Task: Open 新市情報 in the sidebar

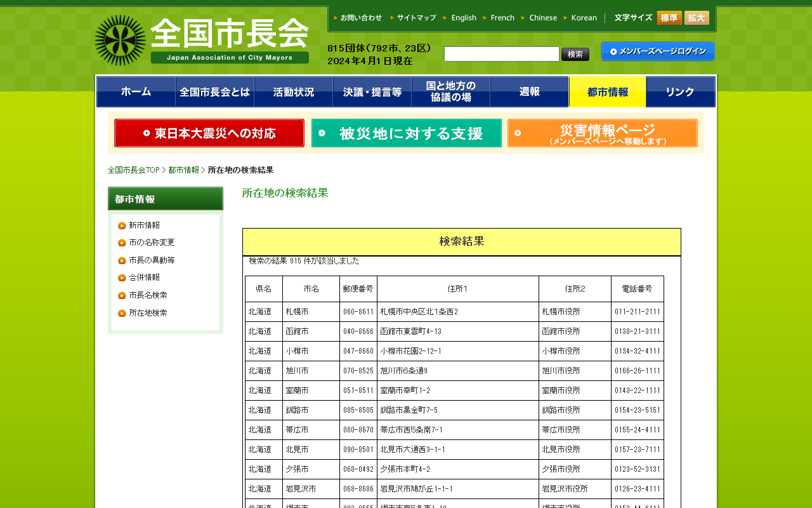Action: [x=144, y=225]
